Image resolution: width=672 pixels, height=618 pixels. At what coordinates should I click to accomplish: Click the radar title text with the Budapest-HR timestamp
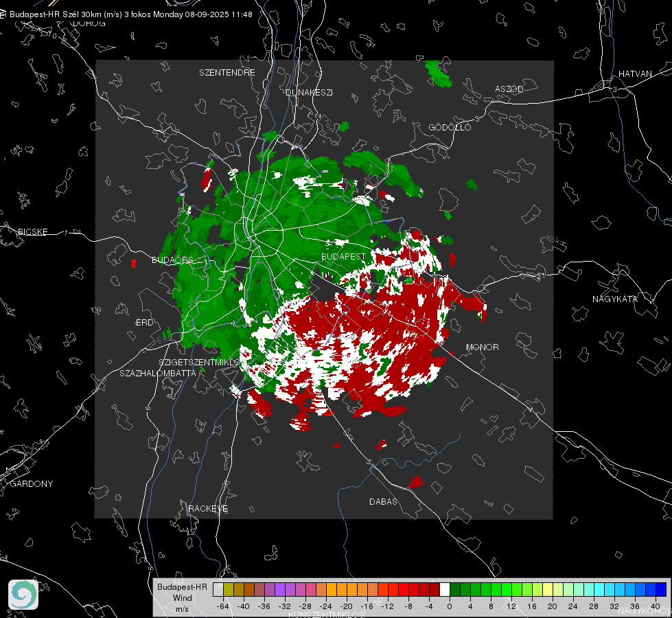click(x=130, y=14)
